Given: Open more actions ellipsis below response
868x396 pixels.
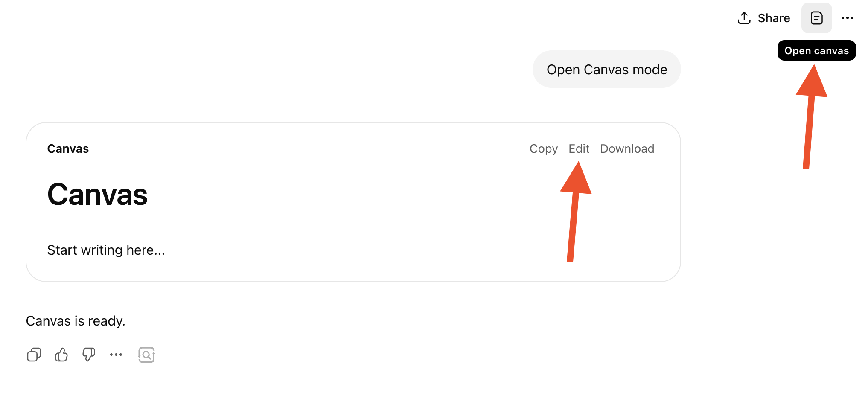Looking at the screenshot, I should click(116, 355).
